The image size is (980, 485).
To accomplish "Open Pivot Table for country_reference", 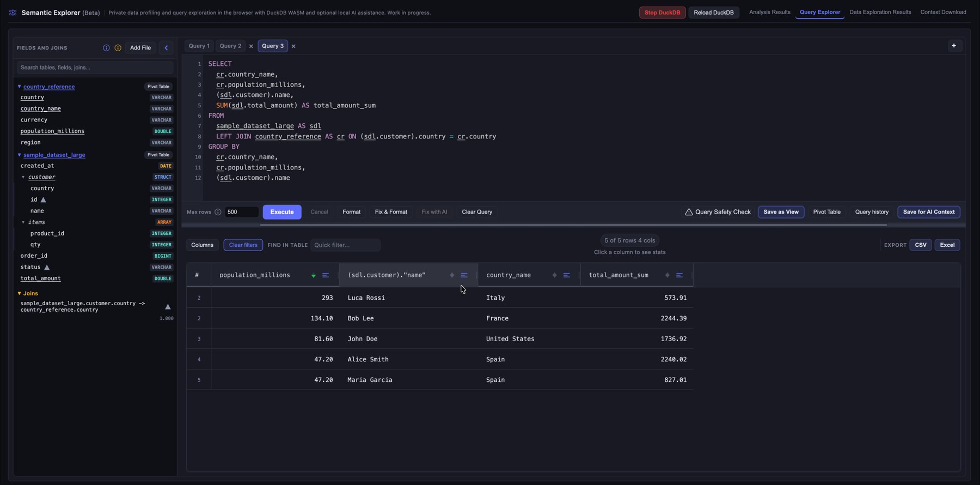I will coord(158,87).
